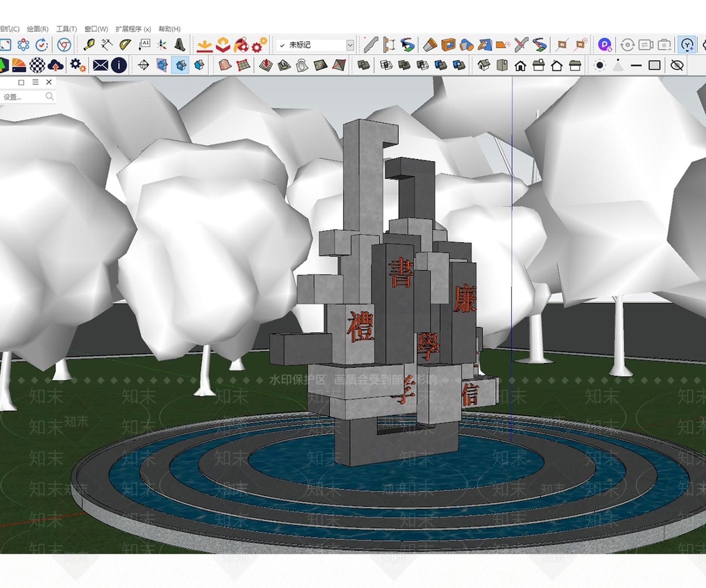Click the grey video camera swap icon

tap(646, 45)
